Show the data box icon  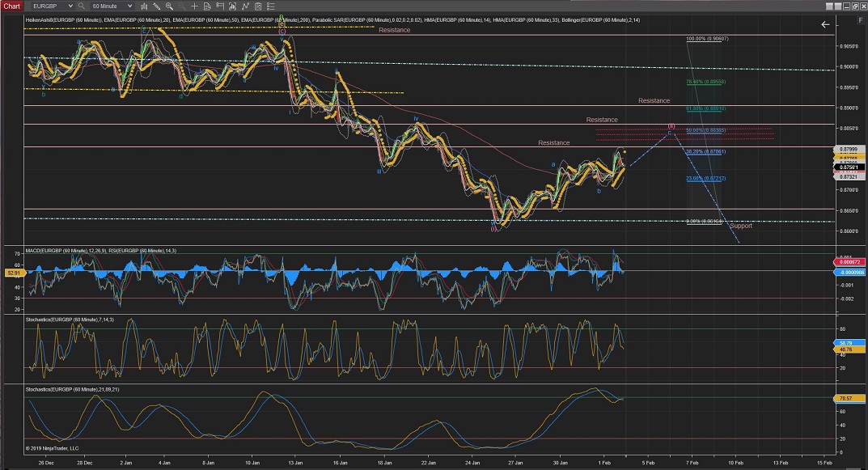207,6
